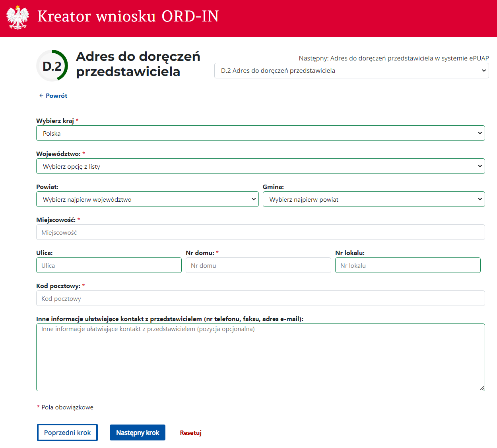The width and height of the screenshot is (497, 448).
Task: Expand the Województwo dropdown list
Action: click(x=260, y=166)
